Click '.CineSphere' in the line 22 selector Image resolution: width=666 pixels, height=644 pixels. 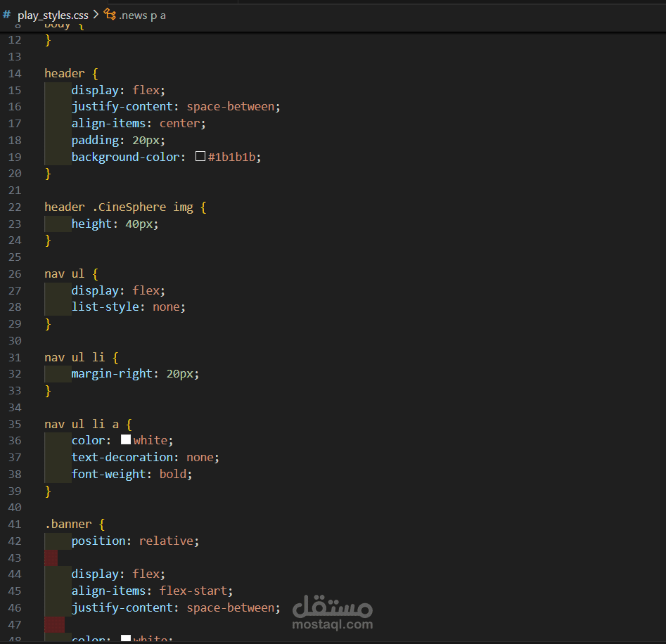[129, 207]
